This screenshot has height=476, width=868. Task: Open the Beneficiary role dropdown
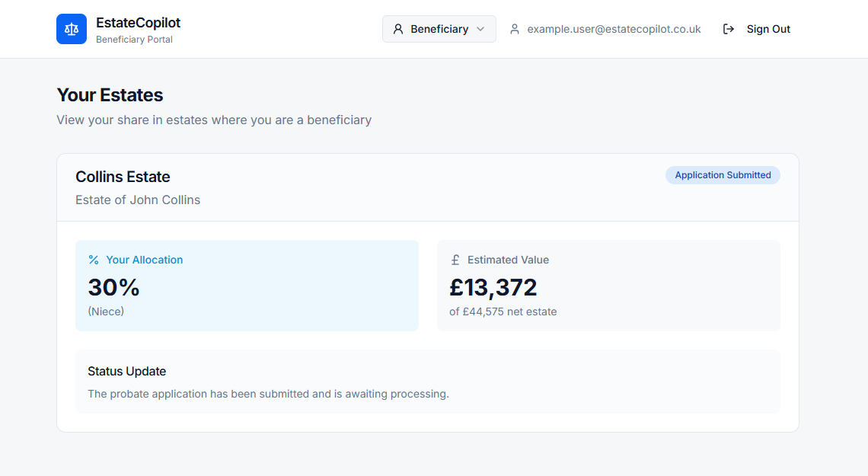(439, 28)
